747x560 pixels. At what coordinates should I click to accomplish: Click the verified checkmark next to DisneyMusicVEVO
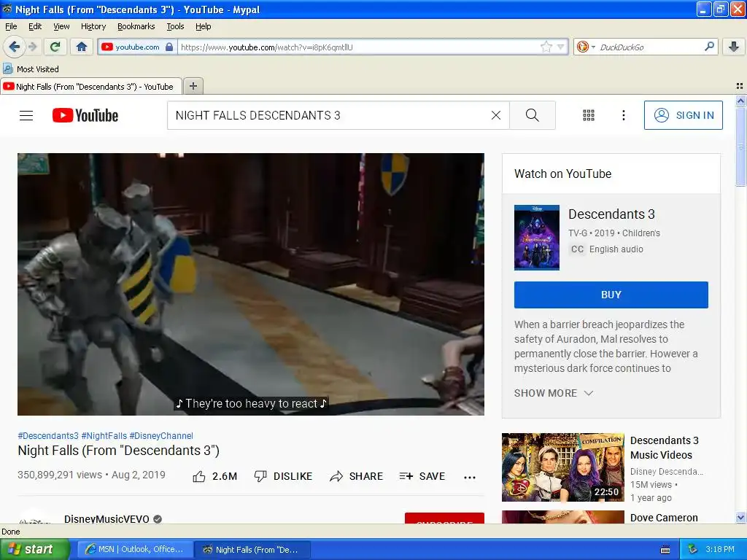click(x=158, y=518)
